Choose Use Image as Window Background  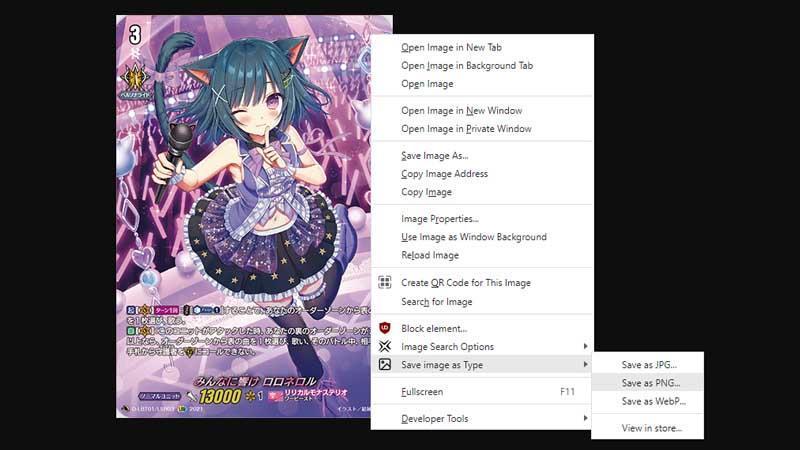(482, 237)
